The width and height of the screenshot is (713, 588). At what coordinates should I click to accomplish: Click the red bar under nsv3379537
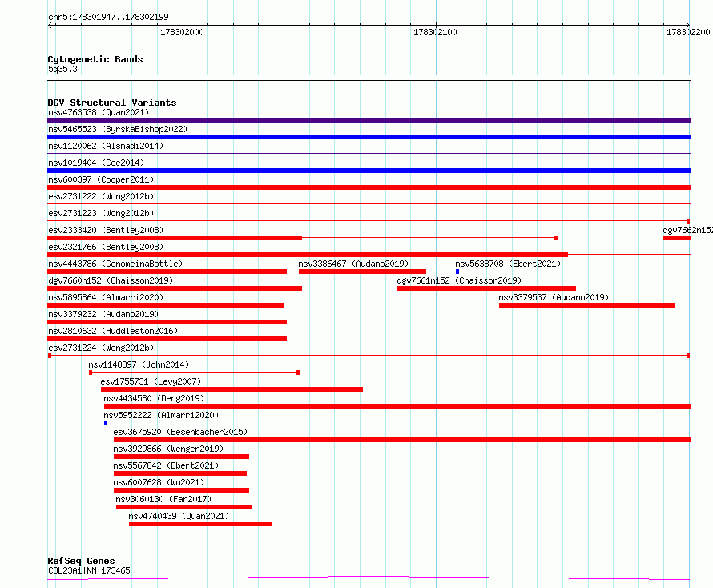coord(586,305)
